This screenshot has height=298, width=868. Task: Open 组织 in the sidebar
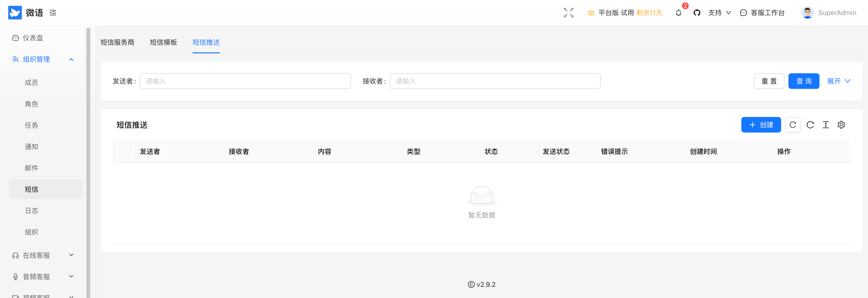[46, 232]
